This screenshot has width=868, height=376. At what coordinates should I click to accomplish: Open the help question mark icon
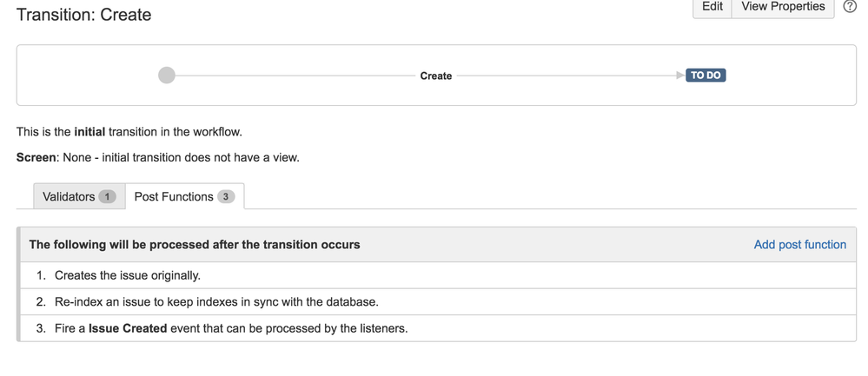[x=850, y=7]
